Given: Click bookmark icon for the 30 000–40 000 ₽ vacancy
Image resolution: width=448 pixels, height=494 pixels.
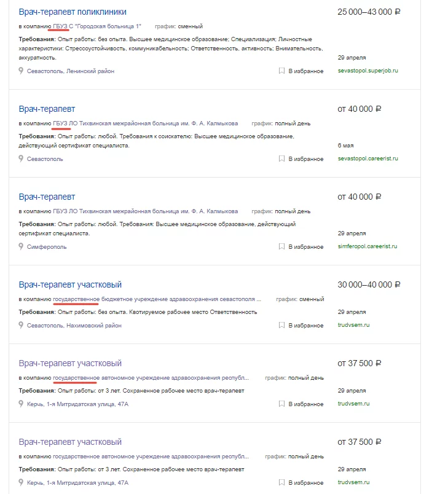Looking at the screenshot, I should click(x=281, y=326).
